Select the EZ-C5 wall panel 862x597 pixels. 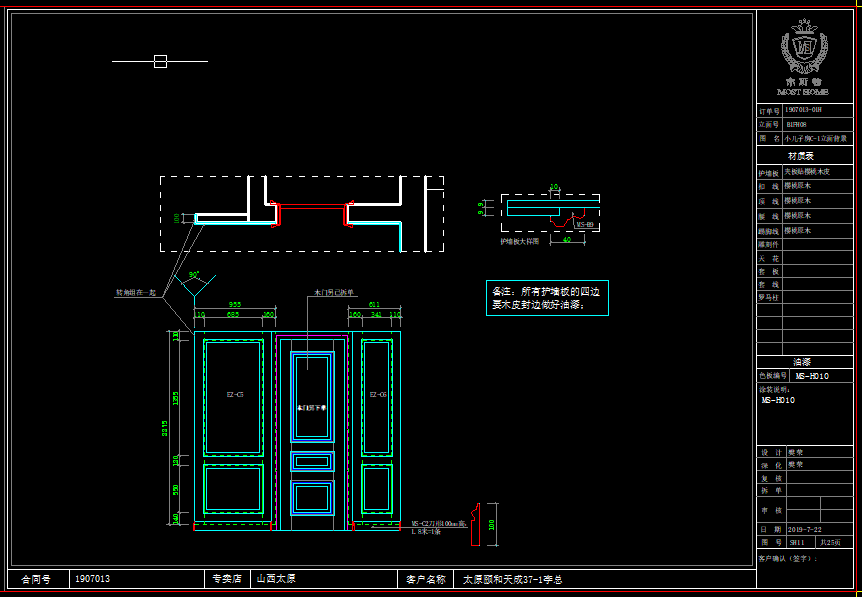pos(233,397)
